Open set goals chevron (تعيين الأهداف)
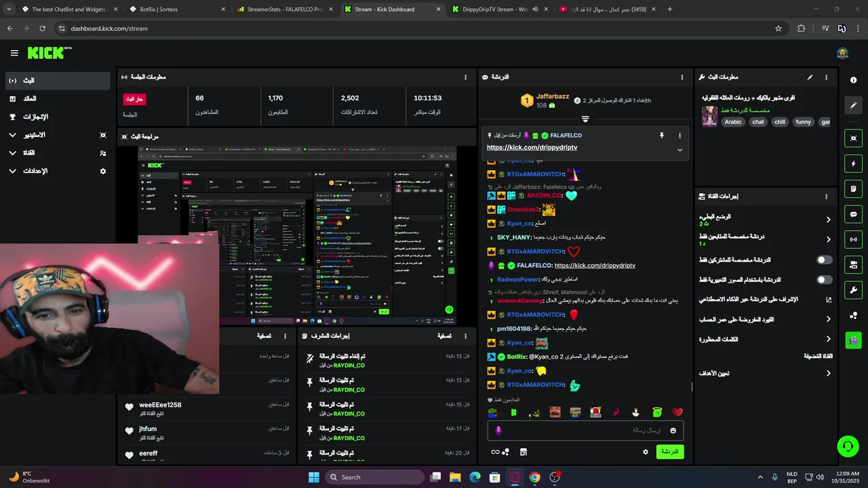 coord(828,373)
